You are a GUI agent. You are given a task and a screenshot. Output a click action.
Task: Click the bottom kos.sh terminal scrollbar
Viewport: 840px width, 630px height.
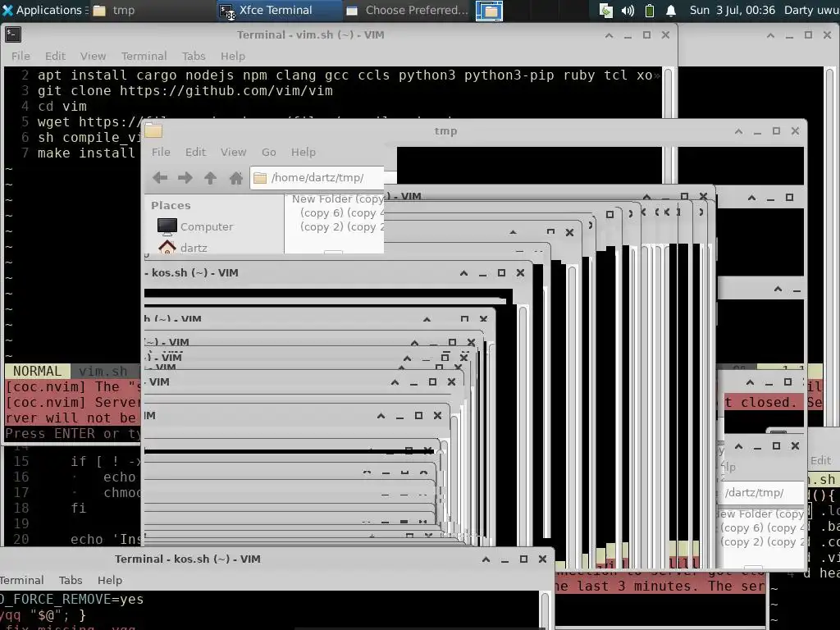tap(545, 610)
